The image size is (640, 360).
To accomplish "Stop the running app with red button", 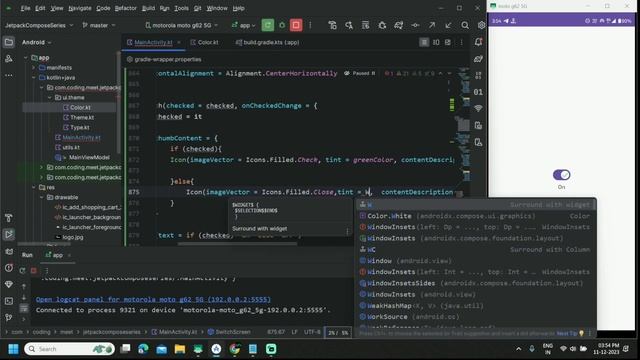I will click(296, 25).
